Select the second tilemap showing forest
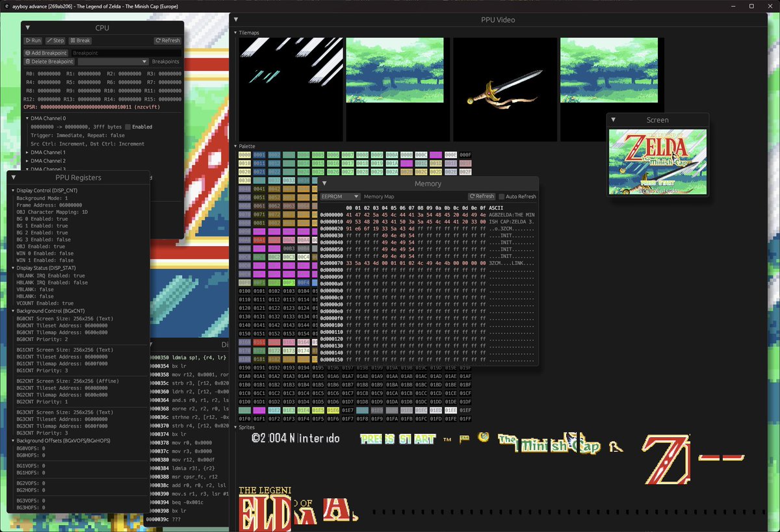Viewport: 780px width, 532px height. point(395,70)
